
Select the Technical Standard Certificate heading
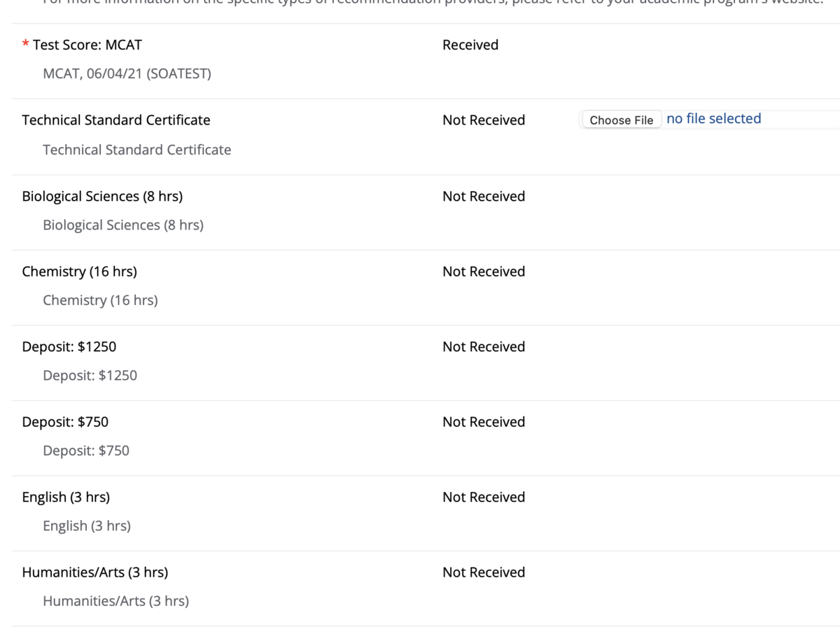116,120
